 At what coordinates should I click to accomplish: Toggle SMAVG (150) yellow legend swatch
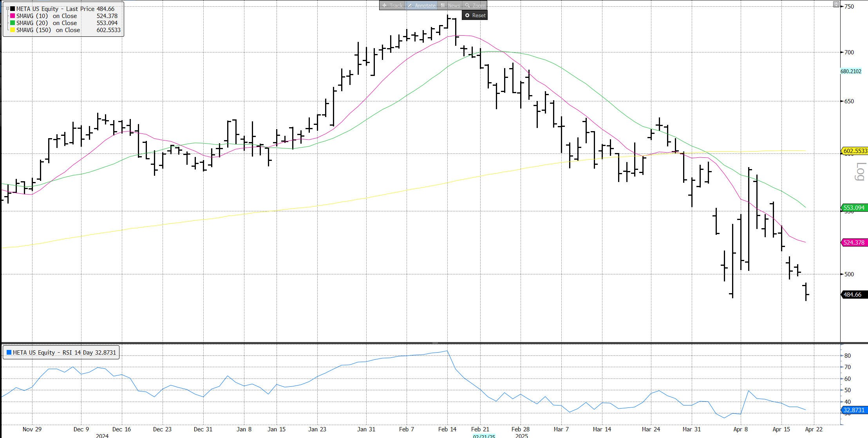[x=13, y=30]
